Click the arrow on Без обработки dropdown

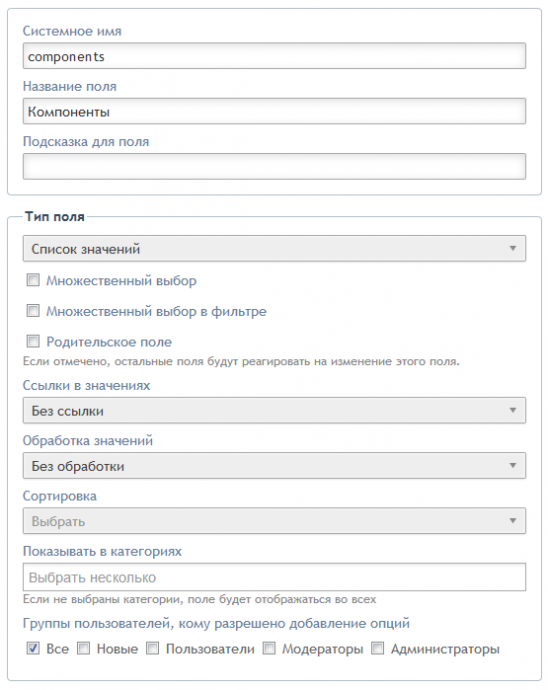tap(513, 466)
